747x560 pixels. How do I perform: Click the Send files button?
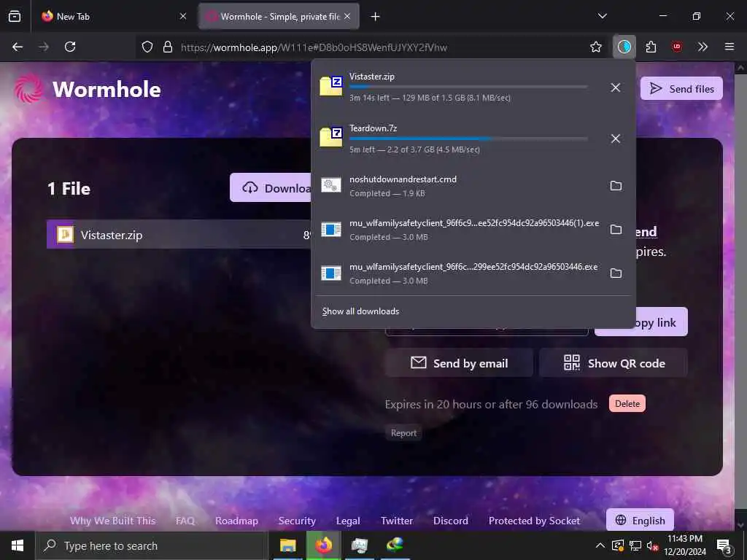681,88
